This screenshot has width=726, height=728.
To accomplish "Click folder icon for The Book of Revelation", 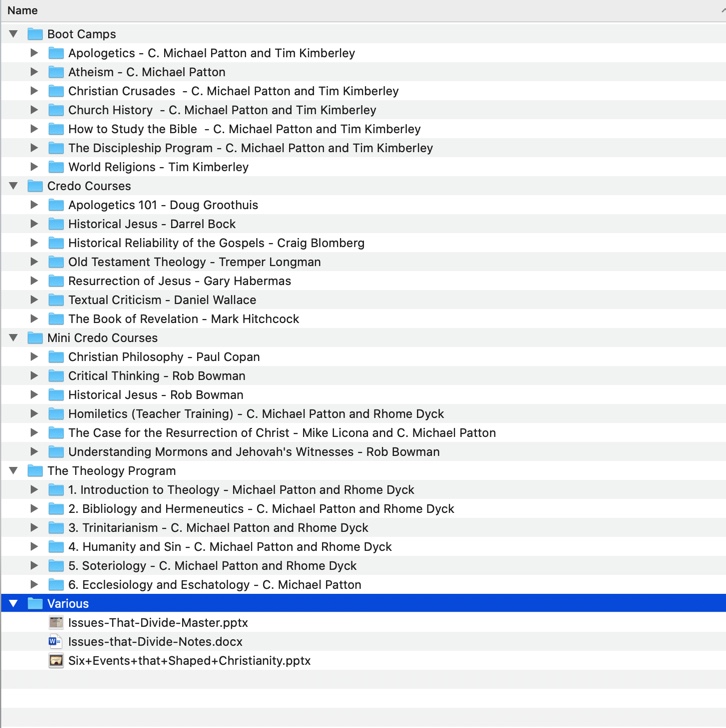I will tap(56, 318).
